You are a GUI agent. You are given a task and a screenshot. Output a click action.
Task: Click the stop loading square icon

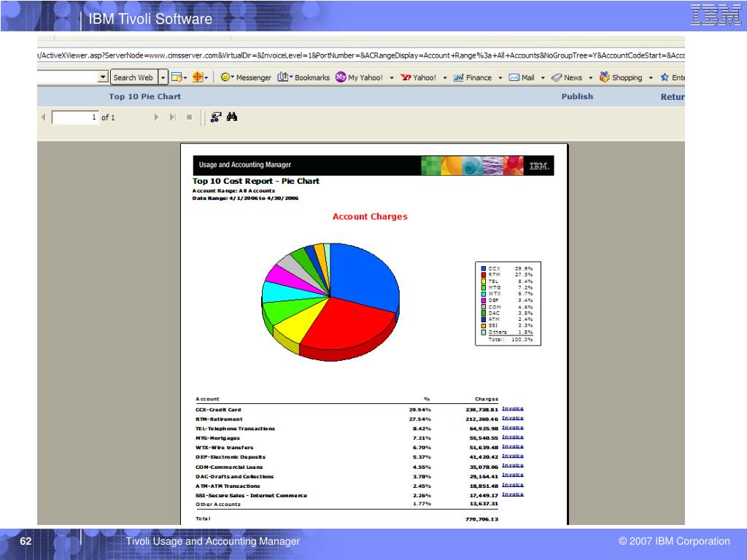pyautogui.click(x=189, y=117)
